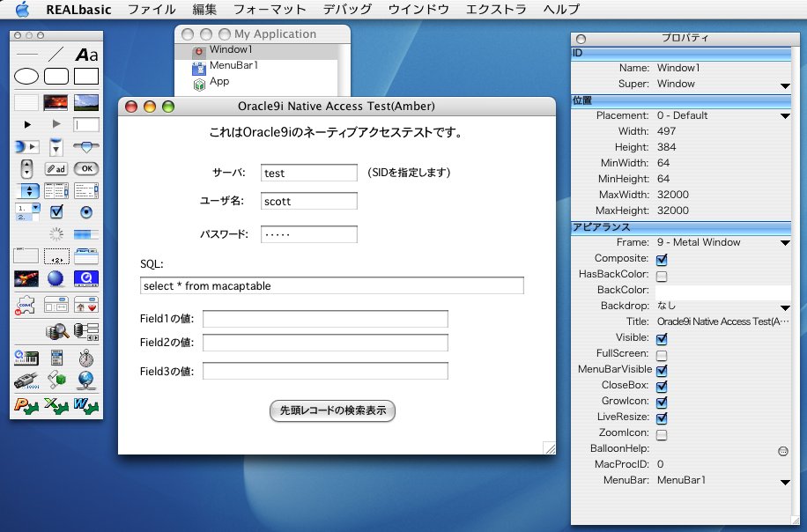Image resolution: width=807 pixels, height=532 pixels.
Task: Open the ウインドウ menu
Action: click(418, 10)
